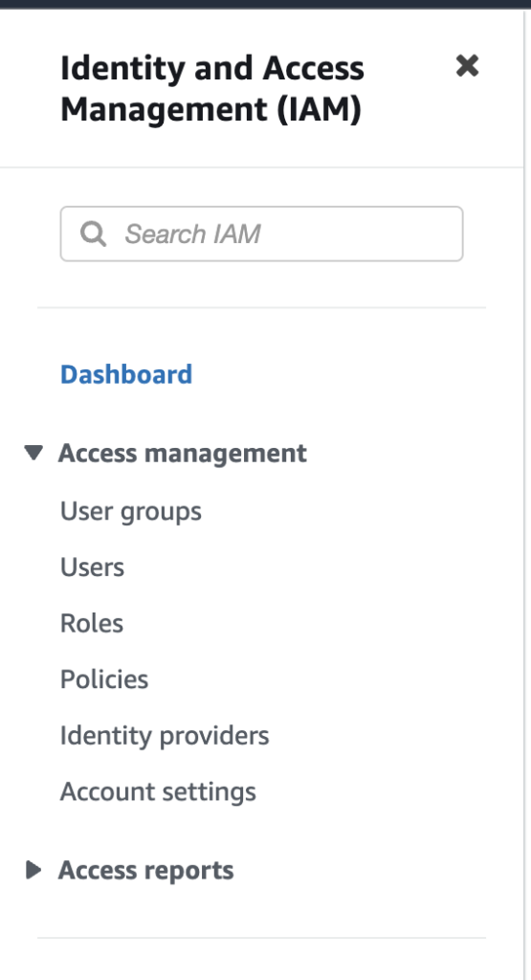The height and width of the screenshot is (980, 531).
Task: Click the panel's right-edge vertical scrollbar
Action: coord(526,494)
